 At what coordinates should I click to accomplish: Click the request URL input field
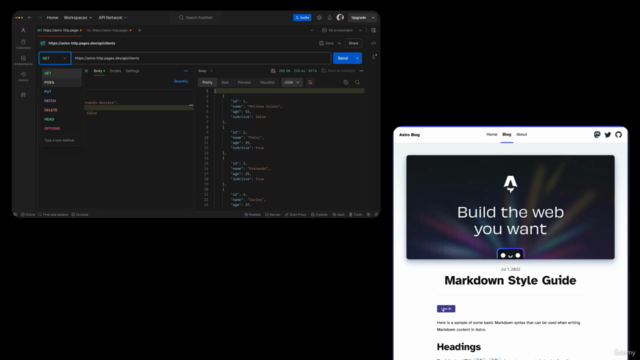(201, 58)
